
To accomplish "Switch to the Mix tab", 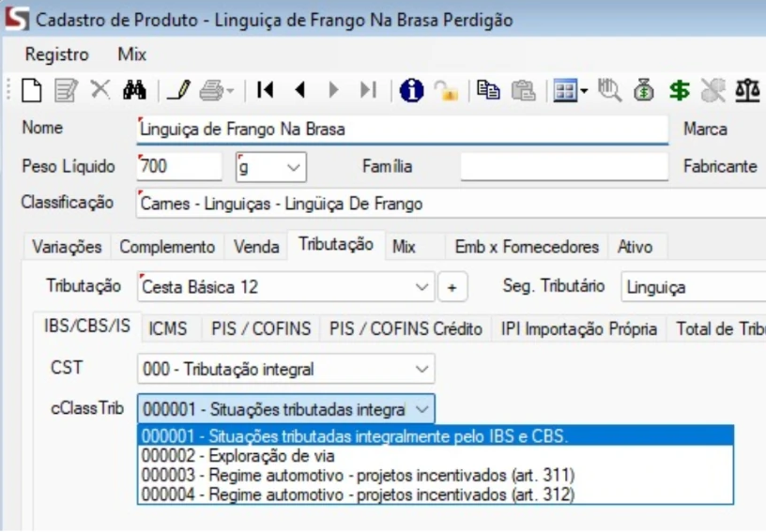I will pyautogui.click(x=404, y=247).
